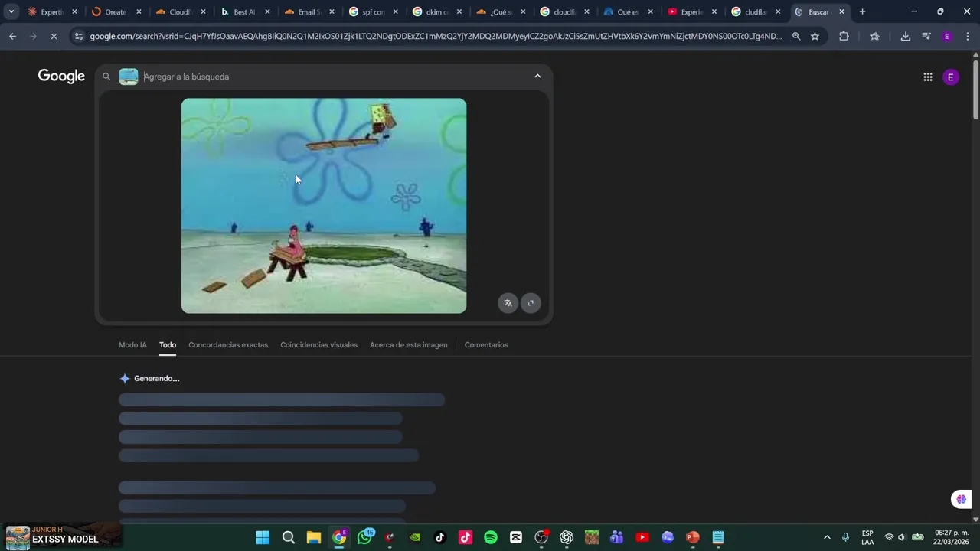The width and height of the screenshot is (980, 551).
Task: Open Microsoft Teams from the taskbar
Action: 617,537
